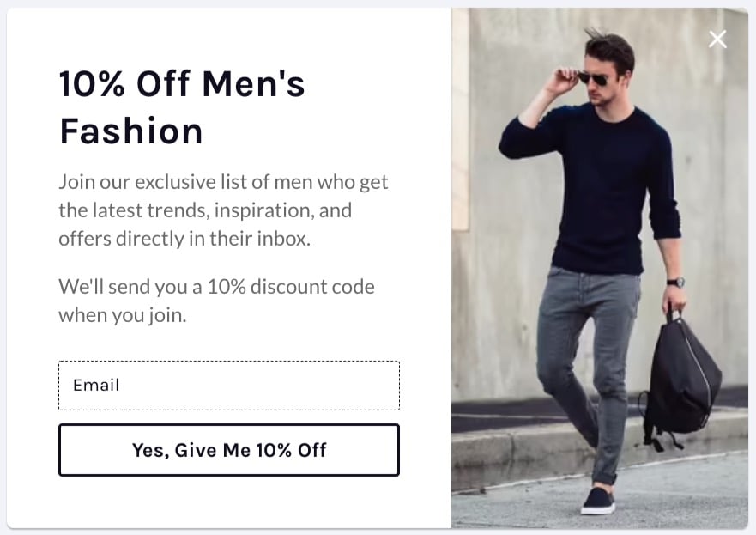Viewport: 756px width, 535px height.
Task: Click the word "Fashion" in the heading
Action: click(131, 131)
